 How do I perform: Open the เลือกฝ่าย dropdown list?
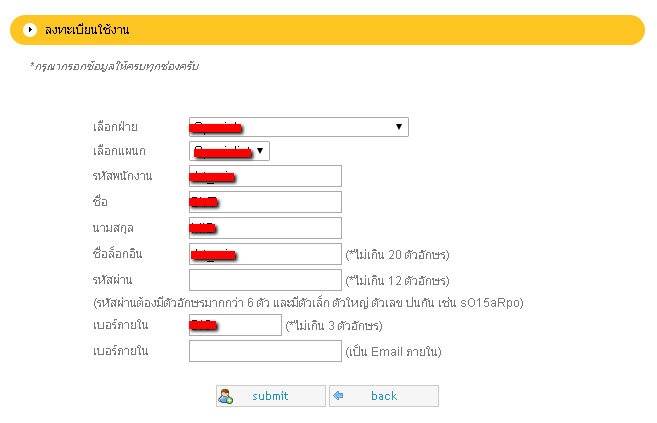[x=298, y=127]
